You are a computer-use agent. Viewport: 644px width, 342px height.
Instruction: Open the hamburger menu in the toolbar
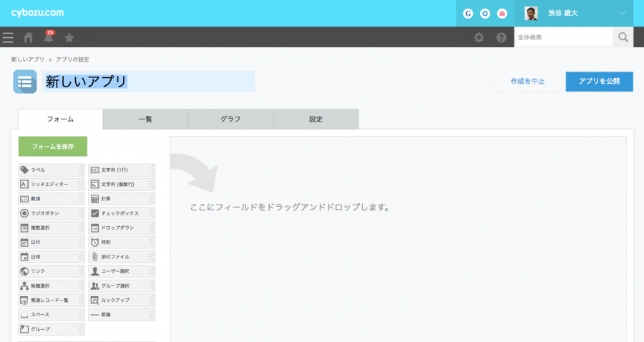[x=8, y=38]
